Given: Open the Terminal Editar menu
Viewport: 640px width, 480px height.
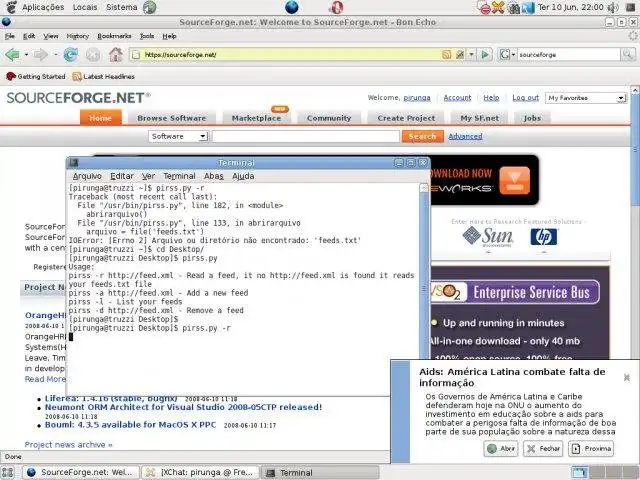Looking at the screenshot, I should pos(122,176).
